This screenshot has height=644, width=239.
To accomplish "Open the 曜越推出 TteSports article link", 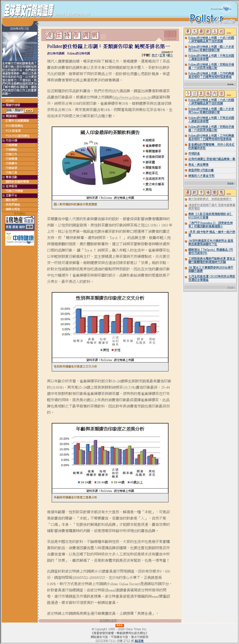I will pyautogui.click(x=211, y=251).
